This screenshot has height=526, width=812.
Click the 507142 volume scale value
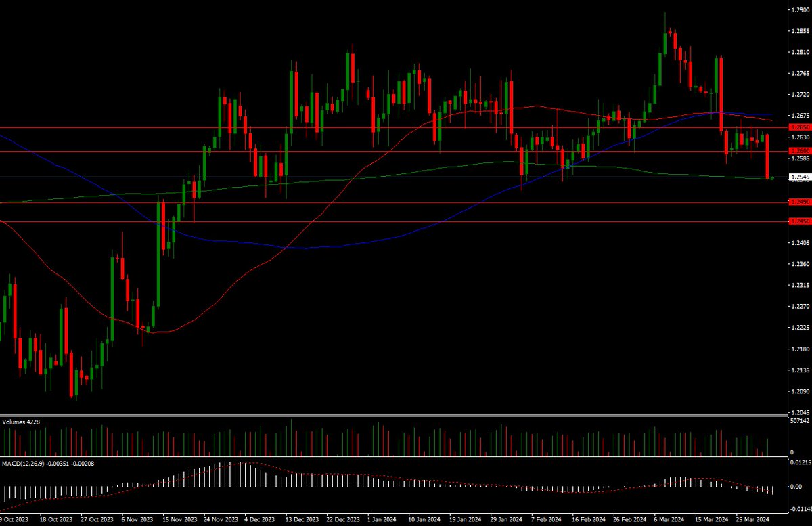pos(800,420)
